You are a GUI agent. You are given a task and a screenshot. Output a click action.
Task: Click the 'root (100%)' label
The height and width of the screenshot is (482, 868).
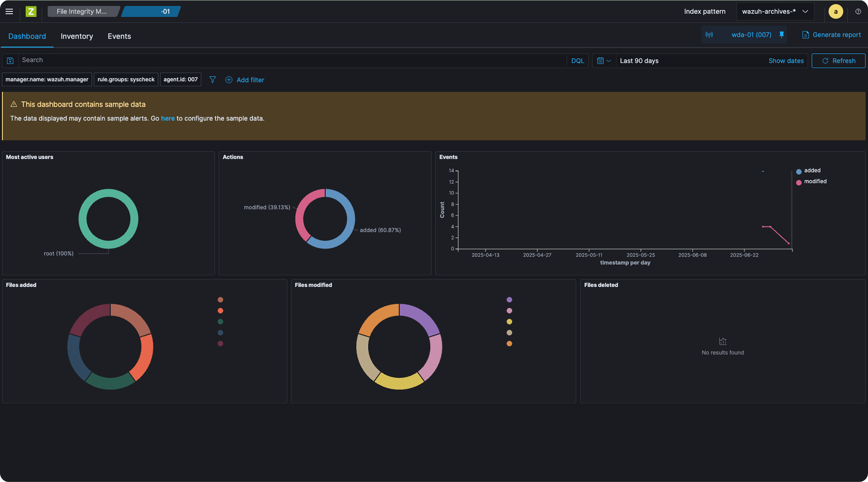pos(58,253)
